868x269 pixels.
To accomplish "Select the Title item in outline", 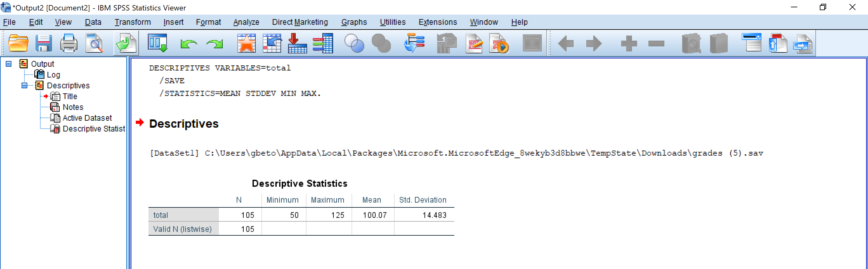I will click(70, 96).
